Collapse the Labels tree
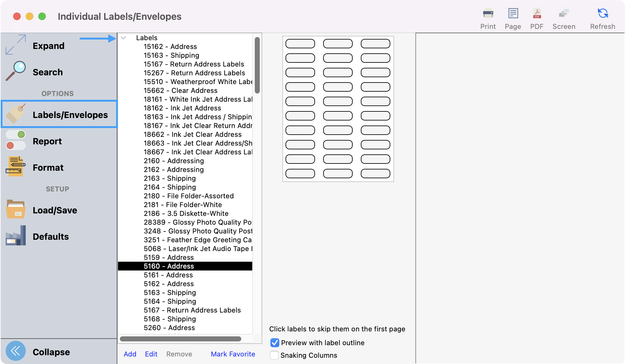This screenshot has height=364, width=625. pos(123,38)
